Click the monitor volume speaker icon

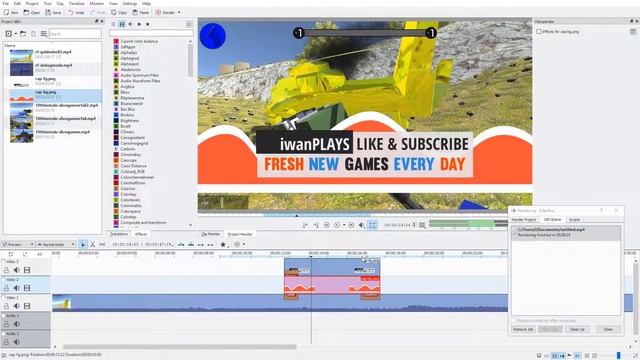362,225
